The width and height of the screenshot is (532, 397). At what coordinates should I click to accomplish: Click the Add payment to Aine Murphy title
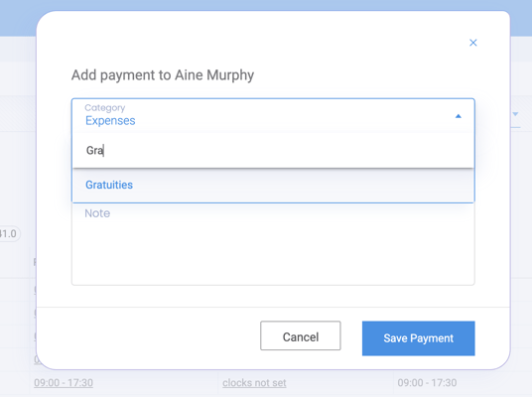pos(163,75)
